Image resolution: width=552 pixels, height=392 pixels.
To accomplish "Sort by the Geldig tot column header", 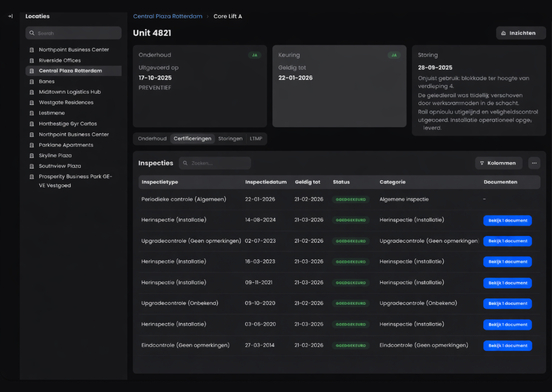I will [x=307, y=182].
